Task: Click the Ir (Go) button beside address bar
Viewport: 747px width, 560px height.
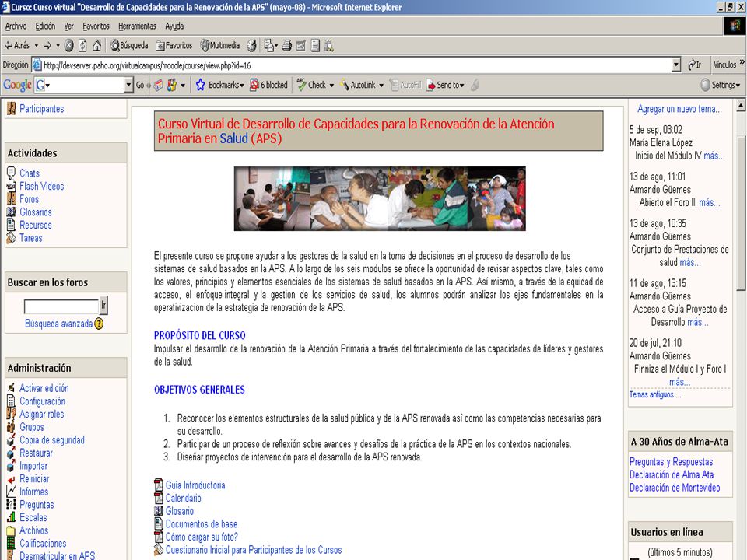Action: pyautogui.click(x=695, y=65)
